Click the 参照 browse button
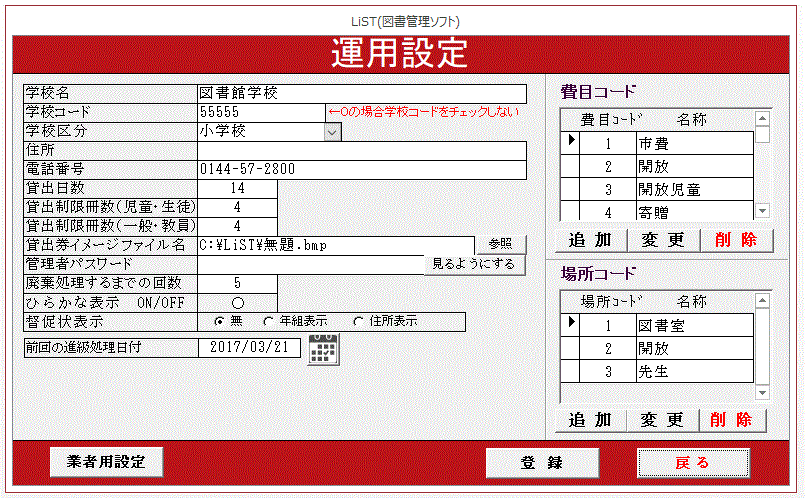The image size is (805, 498). click(x=500, y=244)
